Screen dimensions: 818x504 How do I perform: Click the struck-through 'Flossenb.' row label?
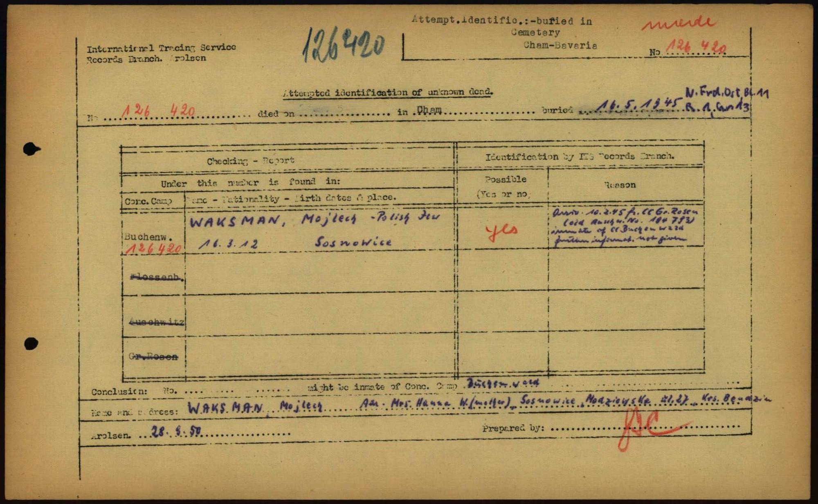[x=156, y=277]
